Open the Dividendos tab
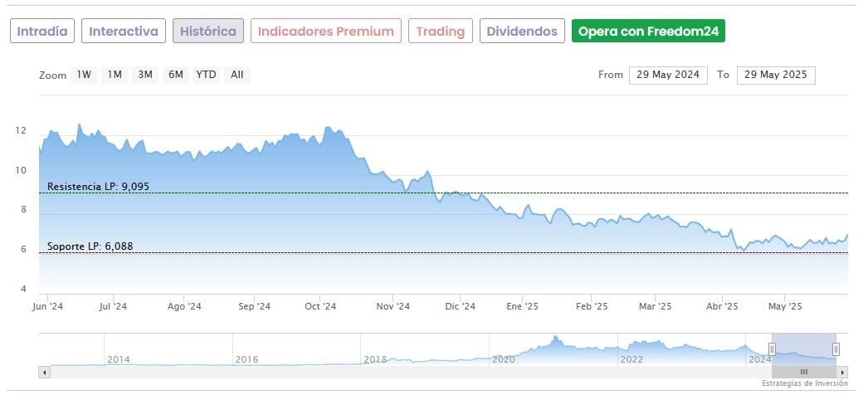 (522, 32)
